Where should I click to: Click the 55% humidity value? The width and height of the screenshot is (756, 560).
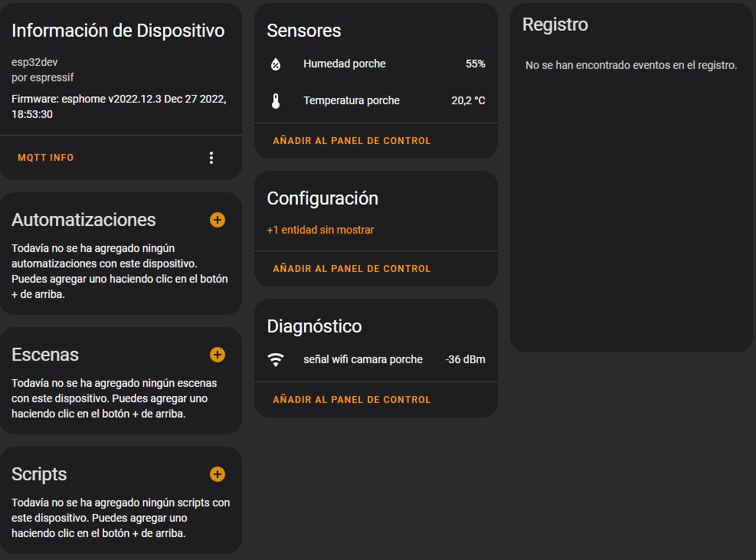[475, 64]
